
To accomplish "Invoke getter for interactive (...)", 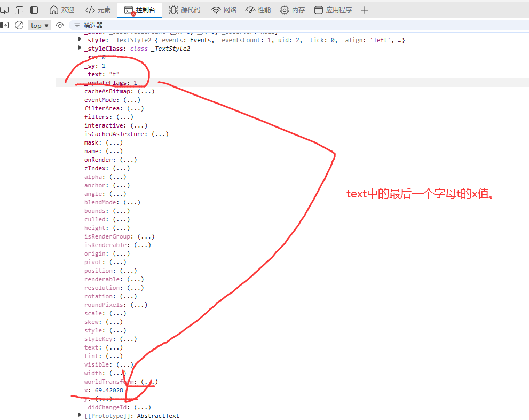I will (139, 125).
